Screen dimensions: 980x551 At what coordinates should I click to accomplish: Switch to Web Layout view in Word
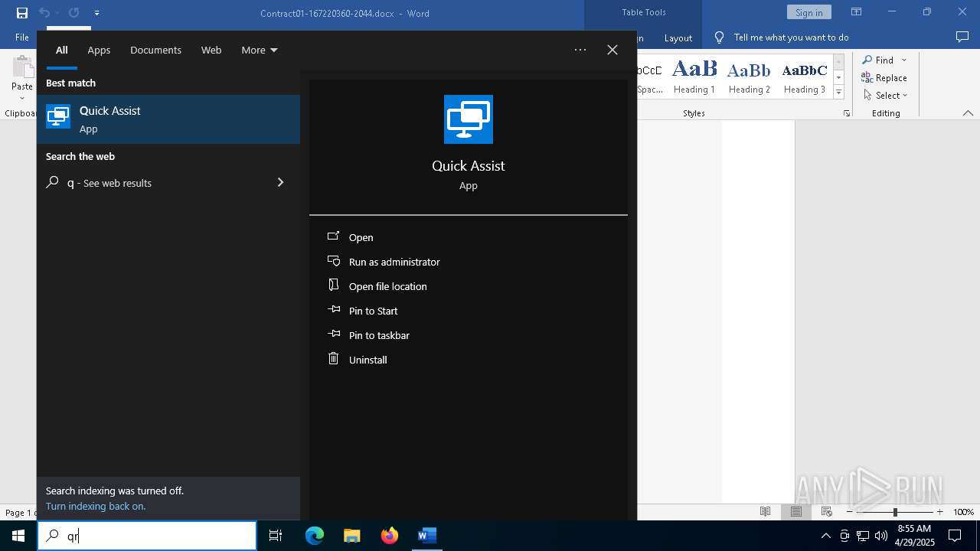tap(827, 511)
